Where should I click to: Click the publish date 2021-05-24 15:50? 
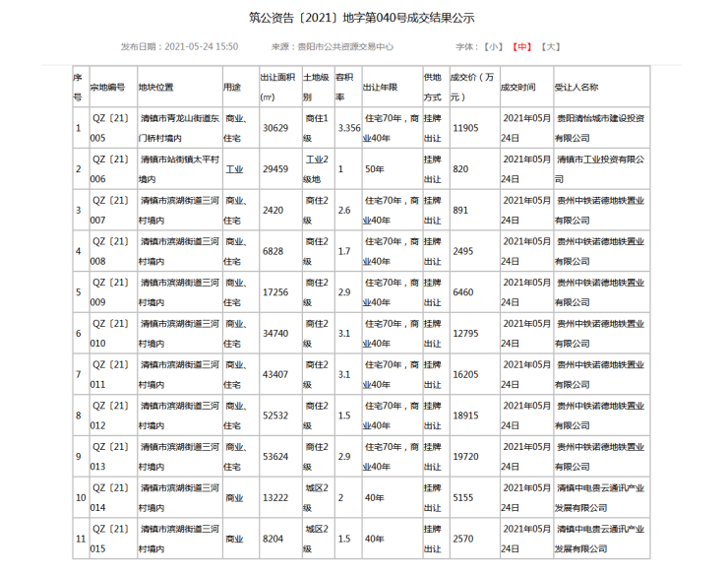[202, 47]
